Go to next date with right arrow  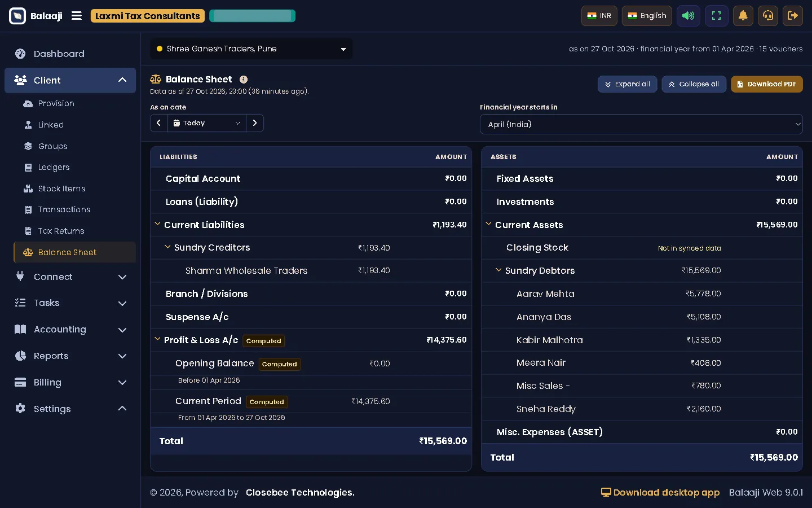pos(255,123)
